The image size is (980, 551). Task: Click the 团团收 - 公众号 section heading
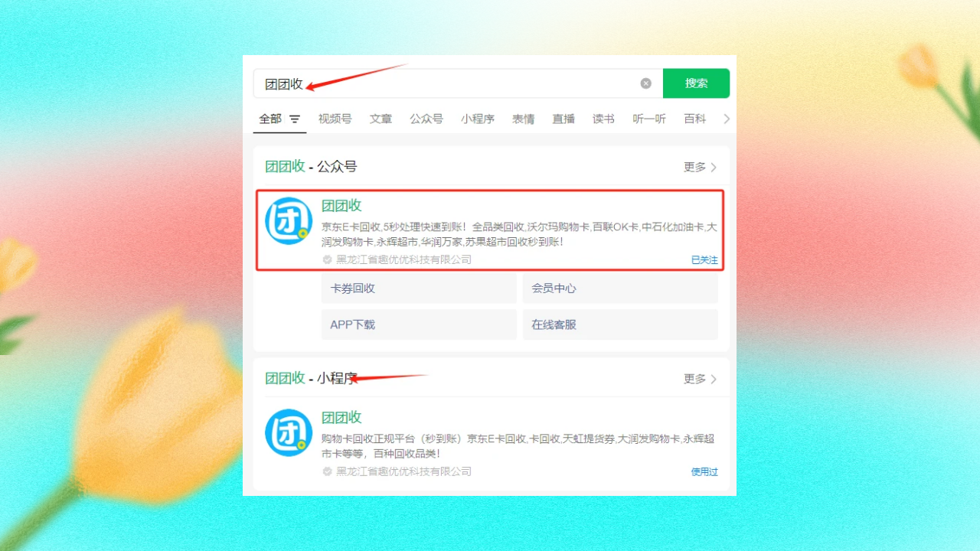tap(311, 167)
